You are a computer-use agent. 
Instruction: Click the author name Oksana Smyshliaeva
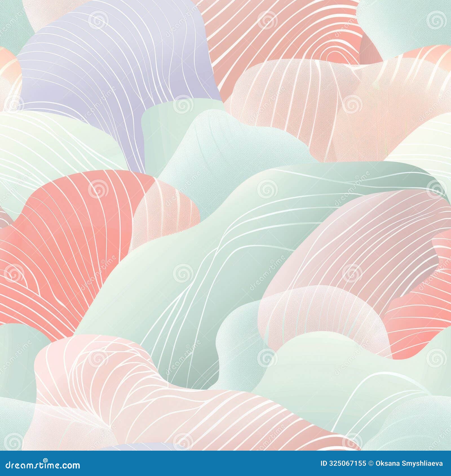(x=410, y=463)
